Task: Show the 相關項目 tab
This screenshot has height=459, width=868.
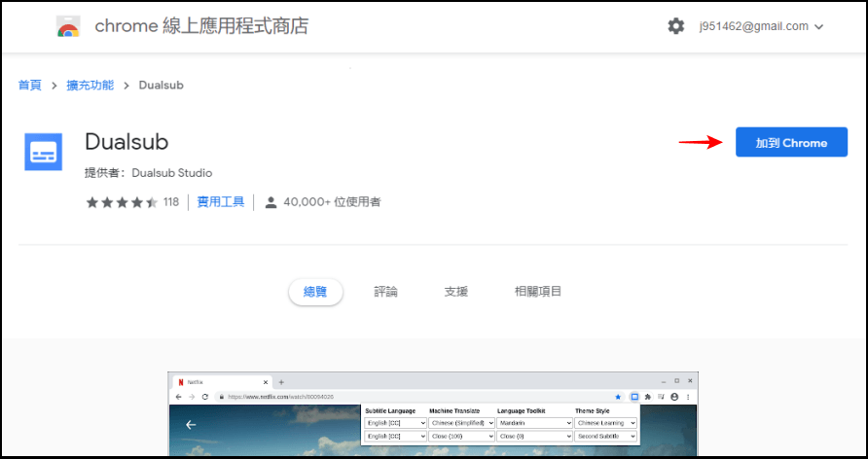Action: coord(538,292)
